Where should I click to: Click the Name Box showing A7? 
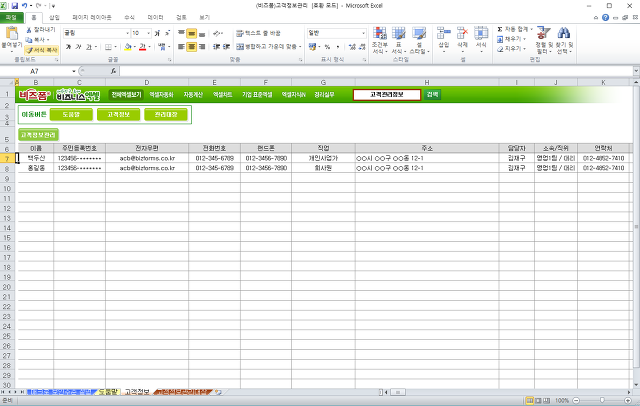(x=34, y=71)
